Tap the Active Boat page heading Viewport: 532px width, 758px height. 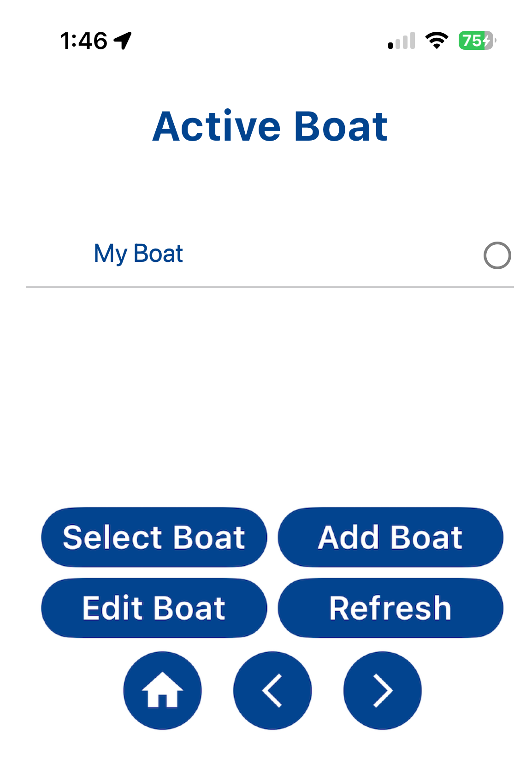click(x=270, y=126)
